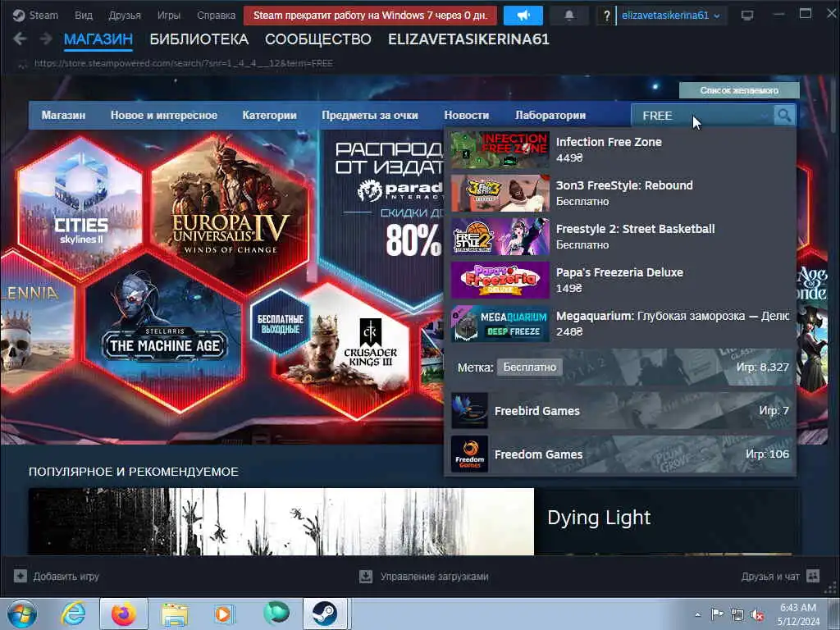Open the Справка menu
The height and width of the screenshot is (630, 840).
click(216, 16)
